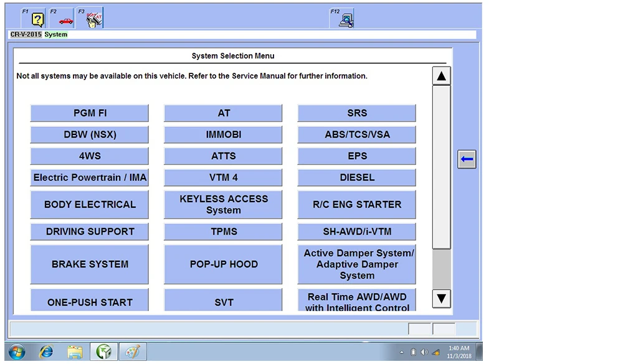
Task: Open the DIESEL system
Action: (357, 177)
